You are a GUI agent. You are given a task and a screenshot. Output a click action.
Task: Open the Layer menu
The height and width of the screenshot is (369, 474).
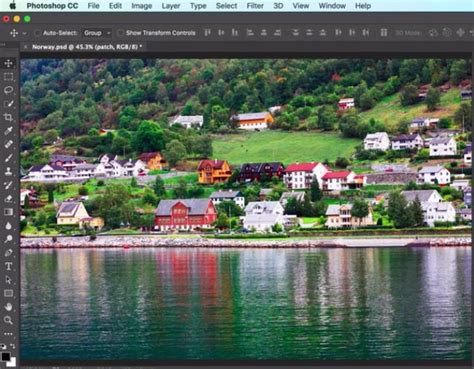pyautogui.click(x=171, y=6)
